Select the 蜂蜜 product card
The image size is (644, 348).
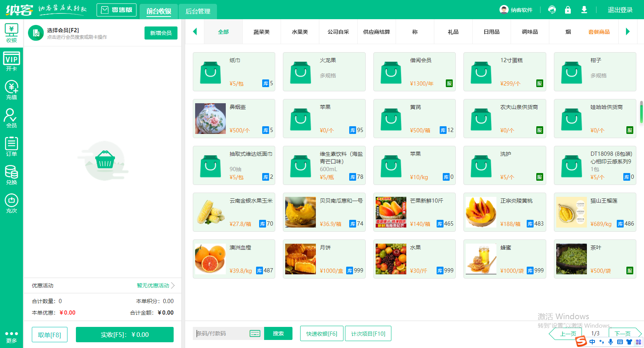[505, 259]
